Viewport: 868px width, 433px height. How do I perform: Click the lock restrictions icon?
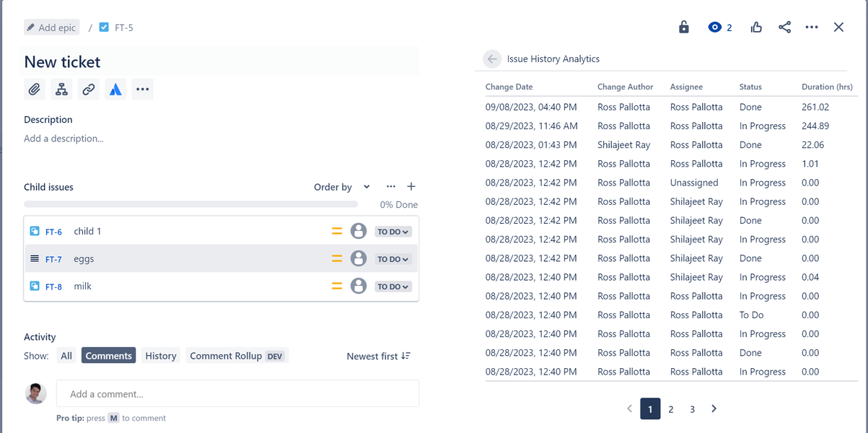coord(684,27)
